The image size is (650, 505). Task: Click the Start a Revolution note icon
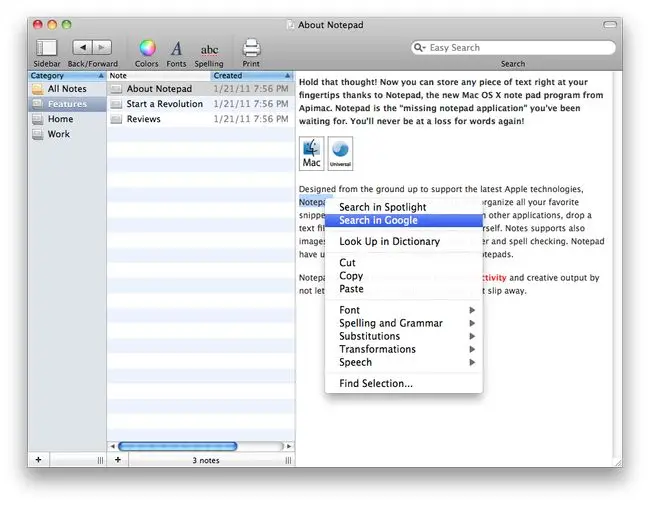[116, 104]
